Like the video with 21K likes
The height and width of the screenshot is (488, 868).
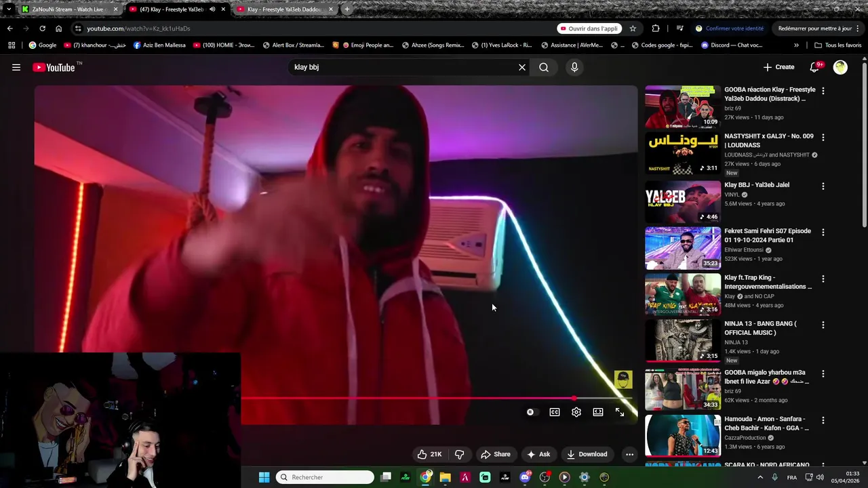429,454
